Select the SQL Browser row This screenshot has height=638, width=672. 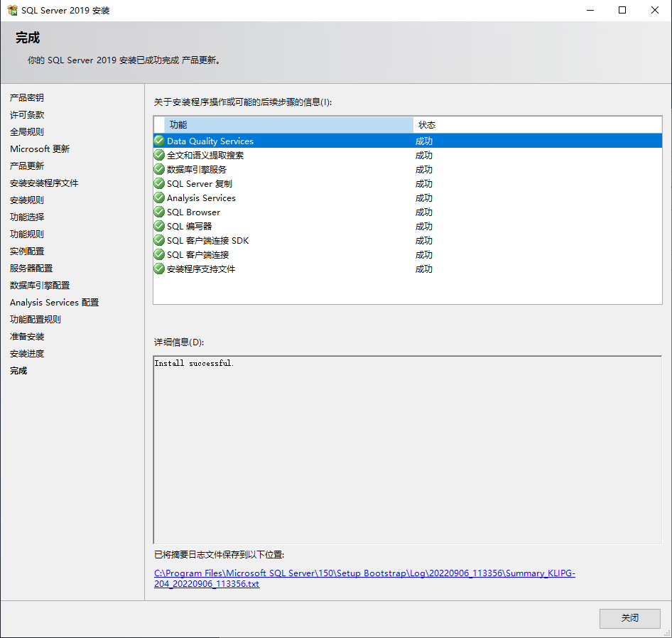click(x=408, y=212)
